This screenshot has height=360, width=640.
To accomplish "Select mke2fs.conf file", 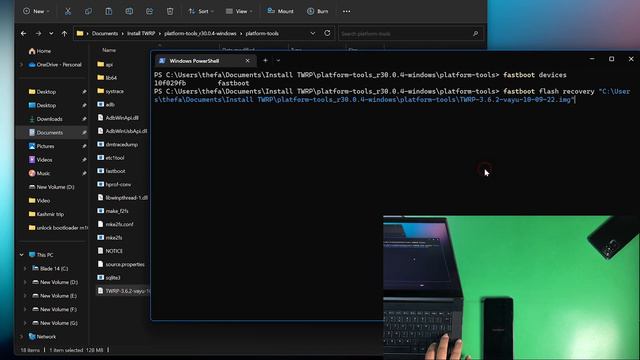I will [119, 224].
